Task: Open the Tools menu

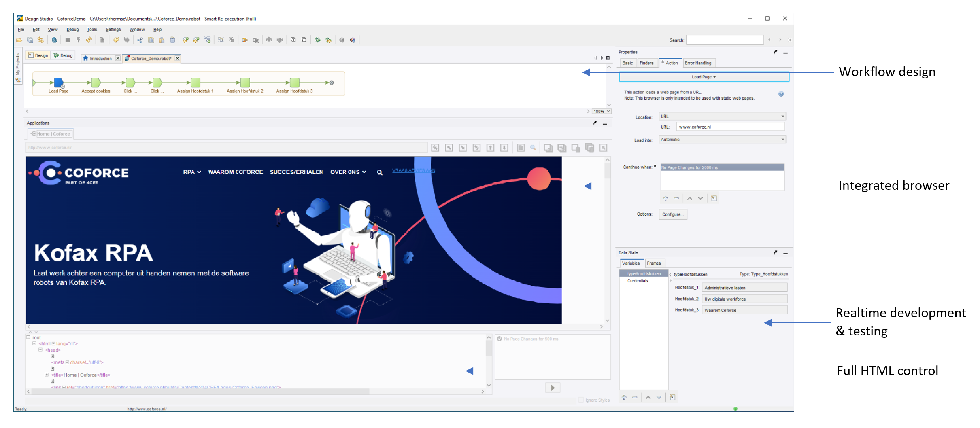Action: 92,30
